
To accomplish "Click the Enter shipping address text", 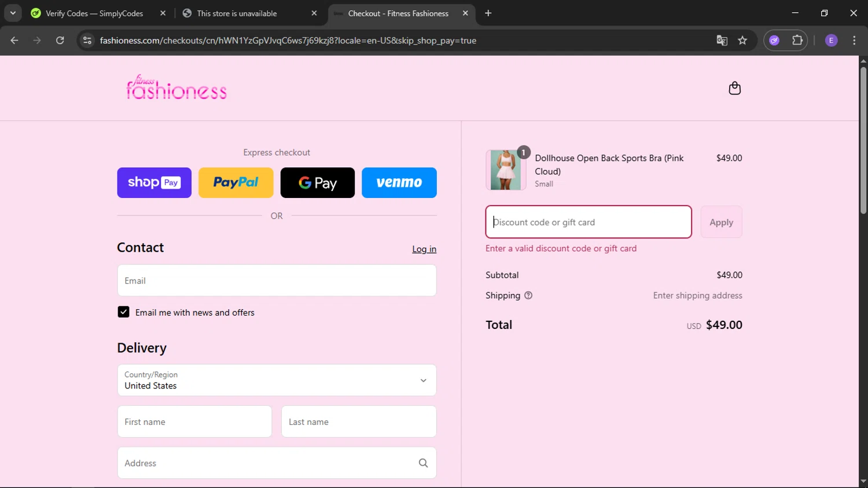I will pos(697,295).
